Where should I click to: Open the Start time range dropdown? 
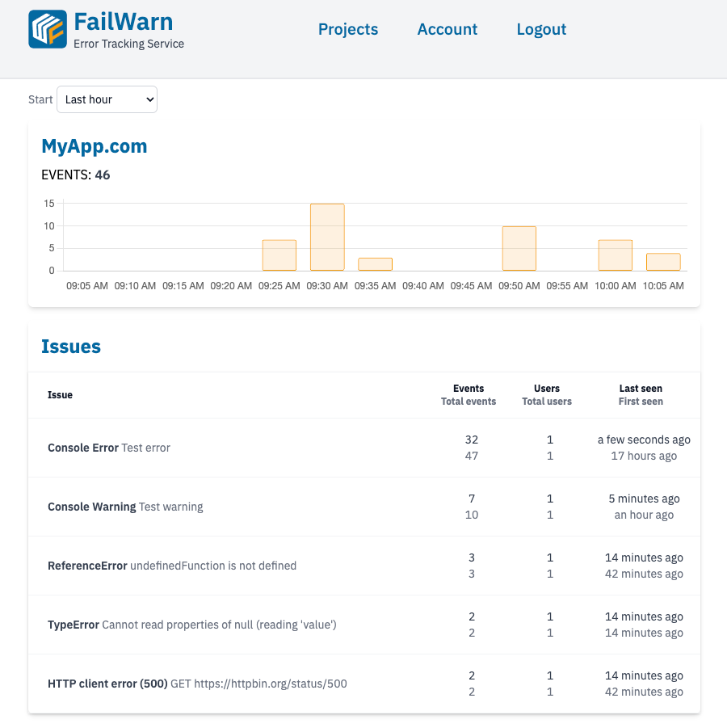107,99
